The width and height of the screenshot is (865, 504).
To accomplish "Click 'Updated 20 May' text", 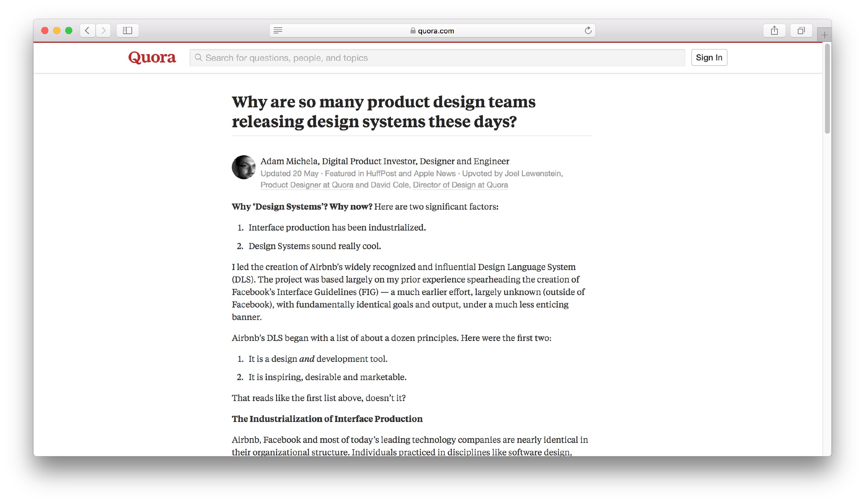I will 289,174.
